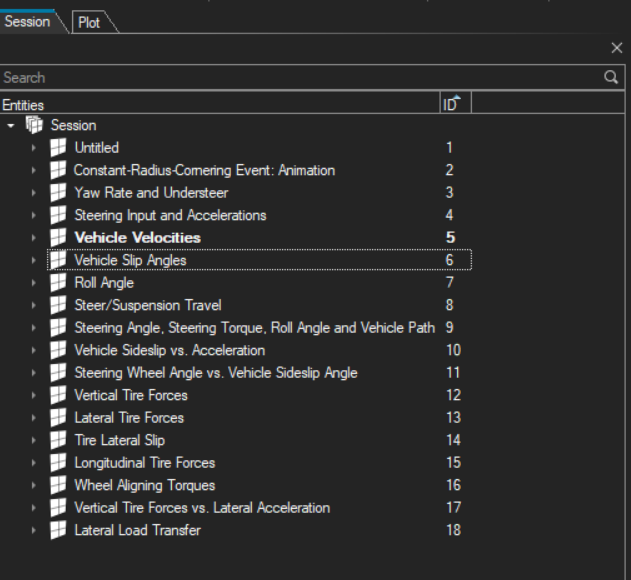631x580 pixels.
Task: Expand the Vehicle Velocities entry
Action: pos(33,238)
